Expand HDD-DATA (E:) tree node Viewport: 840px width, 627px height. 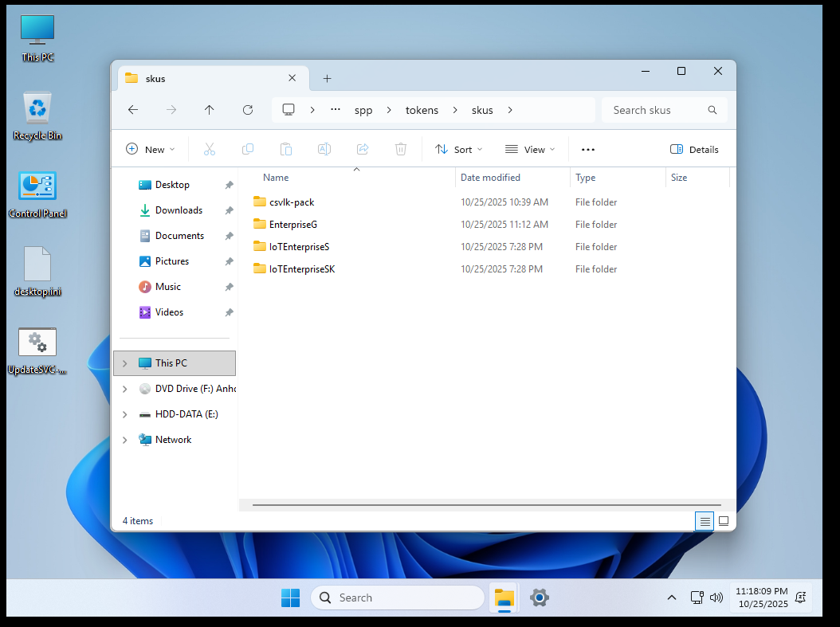125,414
